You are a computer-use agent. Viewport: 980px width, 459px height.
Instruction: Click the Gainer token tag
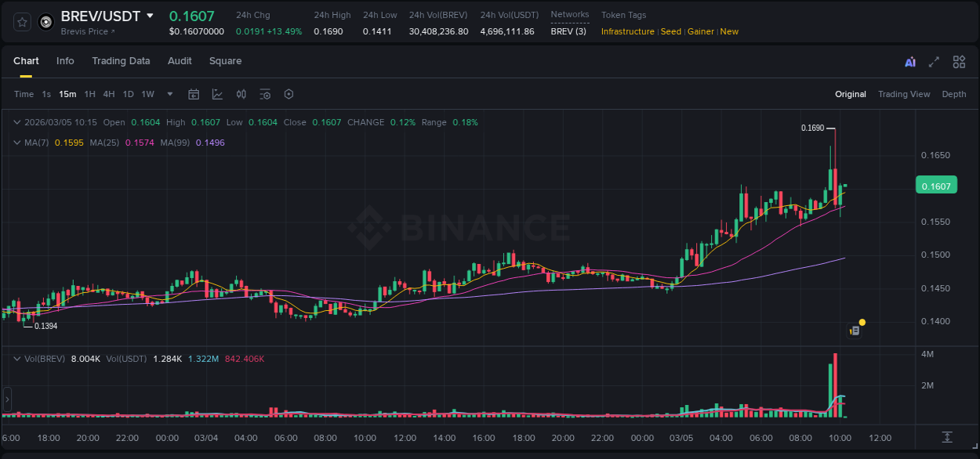tap(700, 31)
